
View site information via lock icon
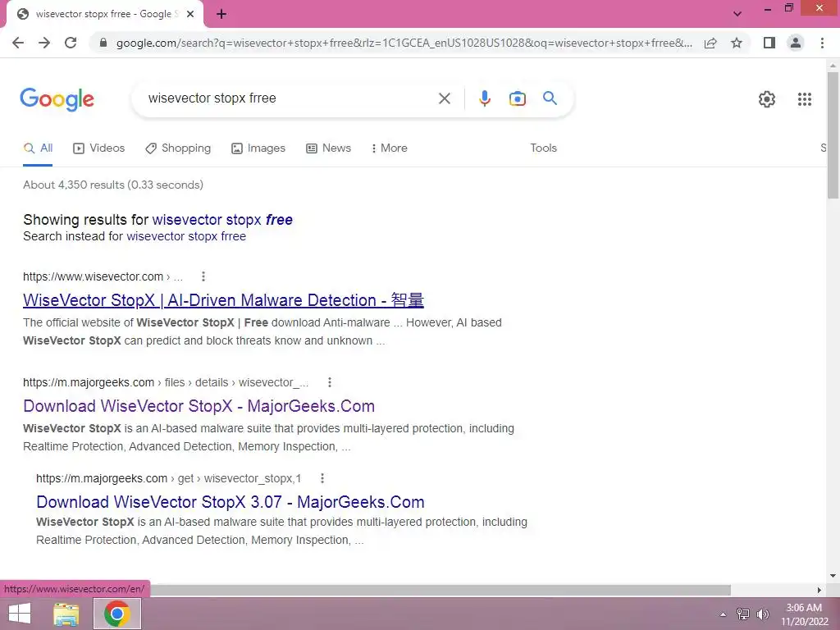[103, 43]
